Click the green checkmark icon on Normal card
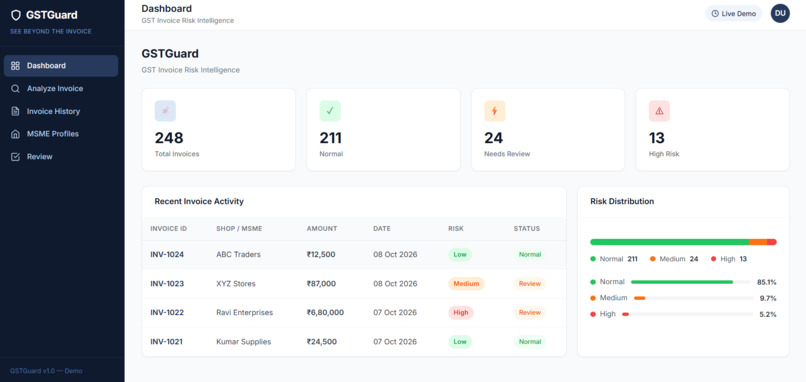 pos(330,111)
